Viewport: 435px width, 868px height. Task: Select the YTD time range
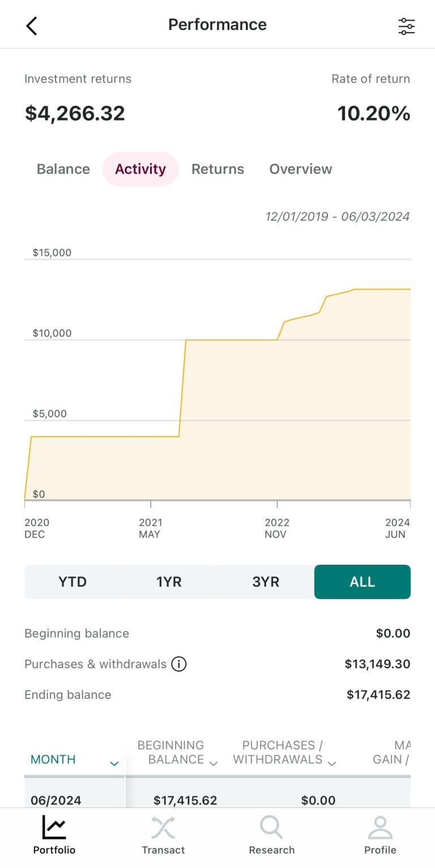(72, 582)
